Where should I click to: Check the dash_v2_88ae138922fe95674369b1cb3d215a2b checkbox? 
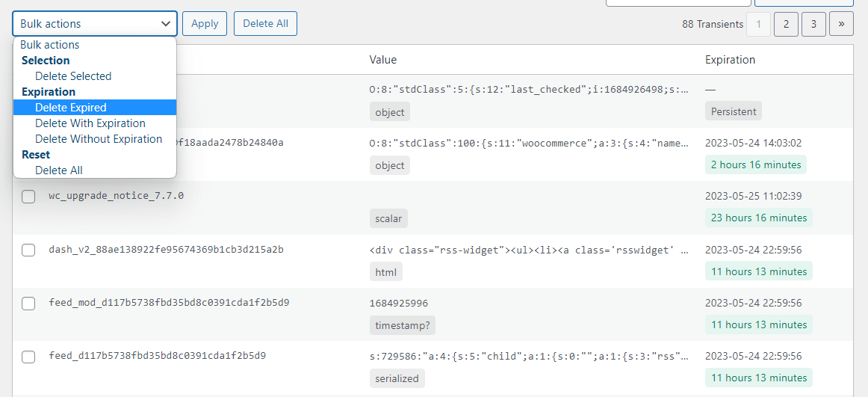29,250
